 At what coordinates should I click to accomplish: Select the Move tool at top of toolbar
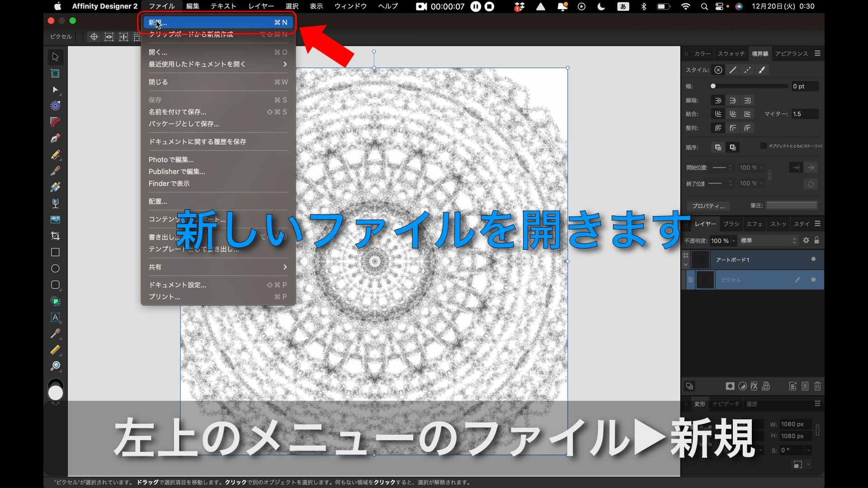click(x=55, y=57)
